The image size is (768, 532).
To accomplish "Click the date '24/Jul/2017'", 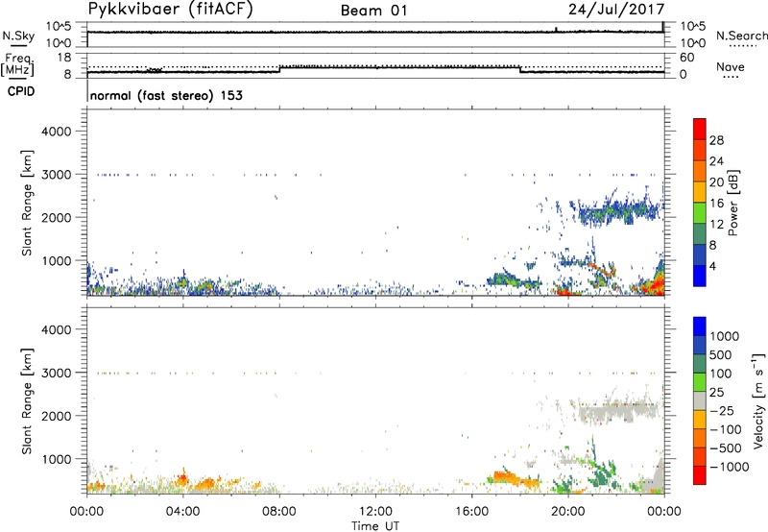I will tap(616, 10).
